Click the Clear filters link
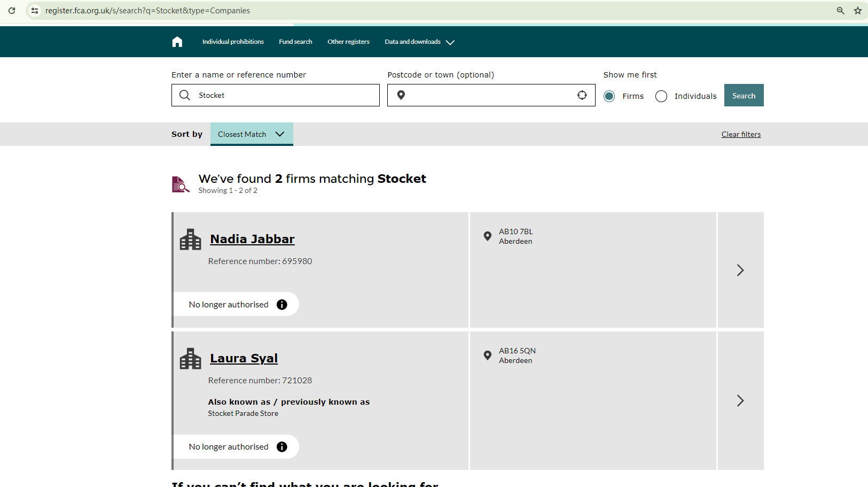 coord(741,134)
